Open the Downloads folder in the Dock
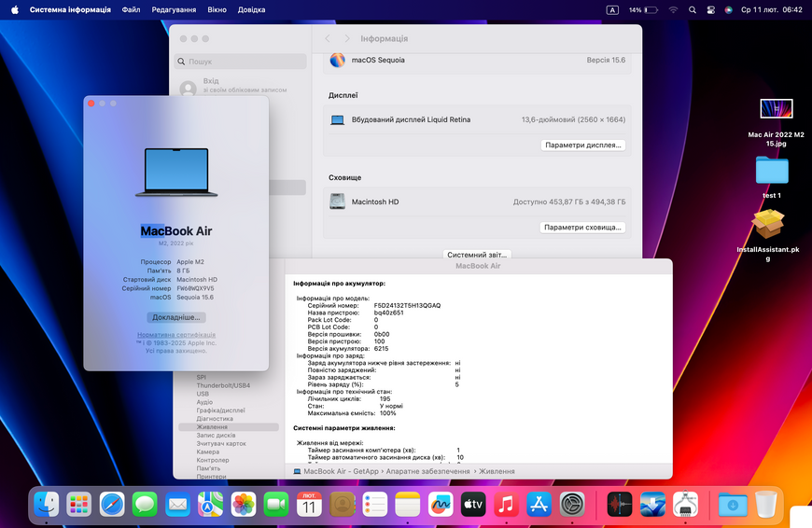This screenshot has width=812, height=528. point(733,504)
